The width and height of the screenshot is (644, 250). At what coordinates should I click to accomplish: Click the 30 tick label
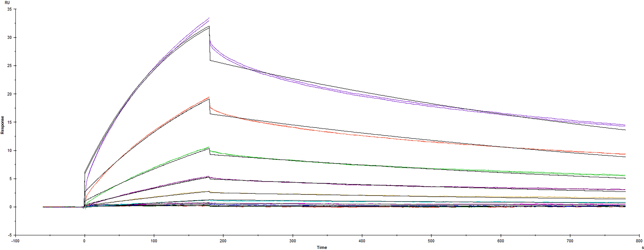coord(10,37)
